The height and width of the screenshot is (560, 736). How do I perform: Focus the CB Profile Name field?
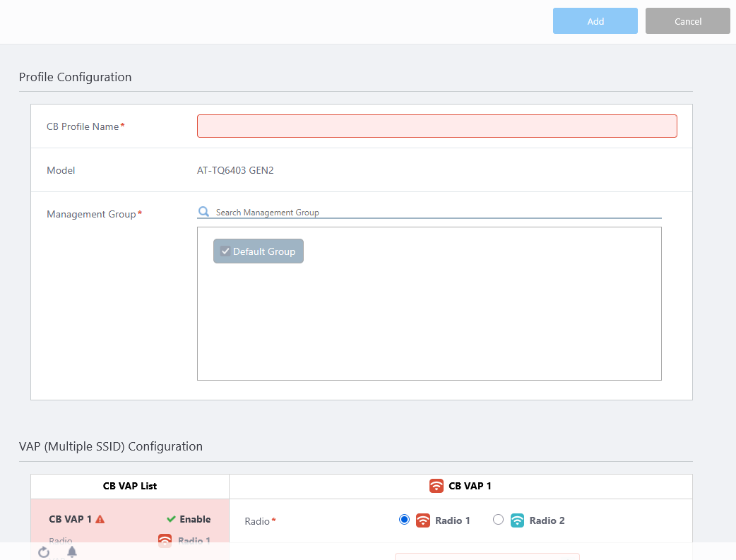coord(437,126)
